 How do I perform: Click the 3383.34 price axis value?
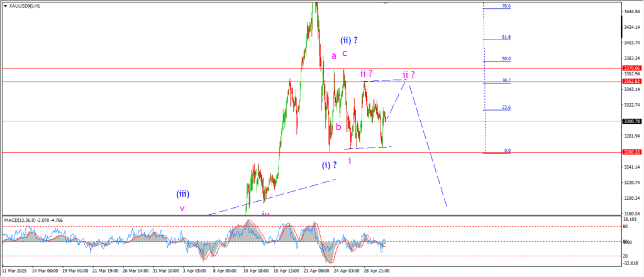(x=633, y=58)
